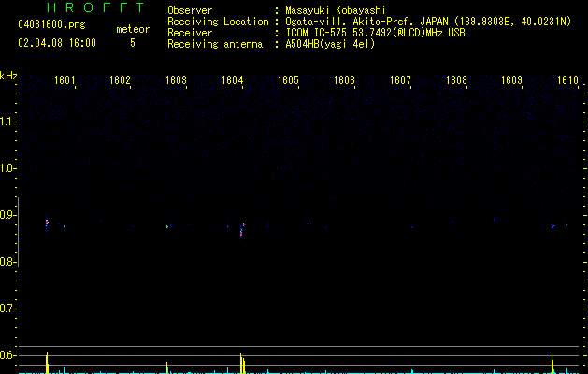The height and width of the screenshot is (374, 588).
Task: Click receiver value ICOM IC-575 53.7492 MHz USB
Action: [x=375, y=33]
